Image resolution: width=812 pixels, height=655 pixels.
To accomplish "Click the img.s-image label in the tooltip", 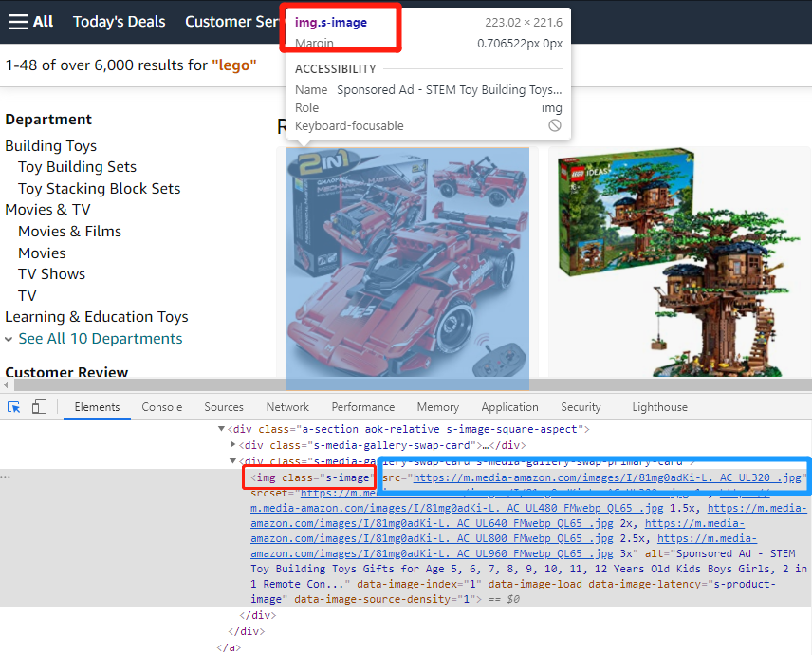I will pos(331,22).
